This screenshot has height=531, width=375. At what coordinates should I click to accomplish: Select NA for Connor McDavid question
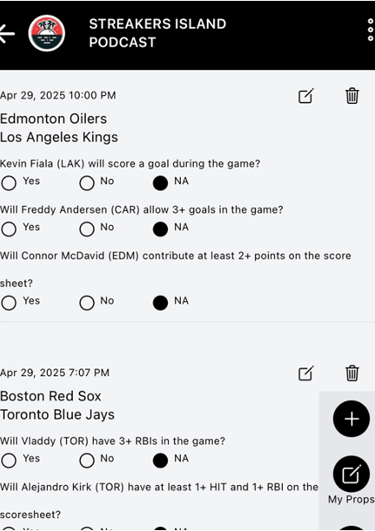point(160,303)
